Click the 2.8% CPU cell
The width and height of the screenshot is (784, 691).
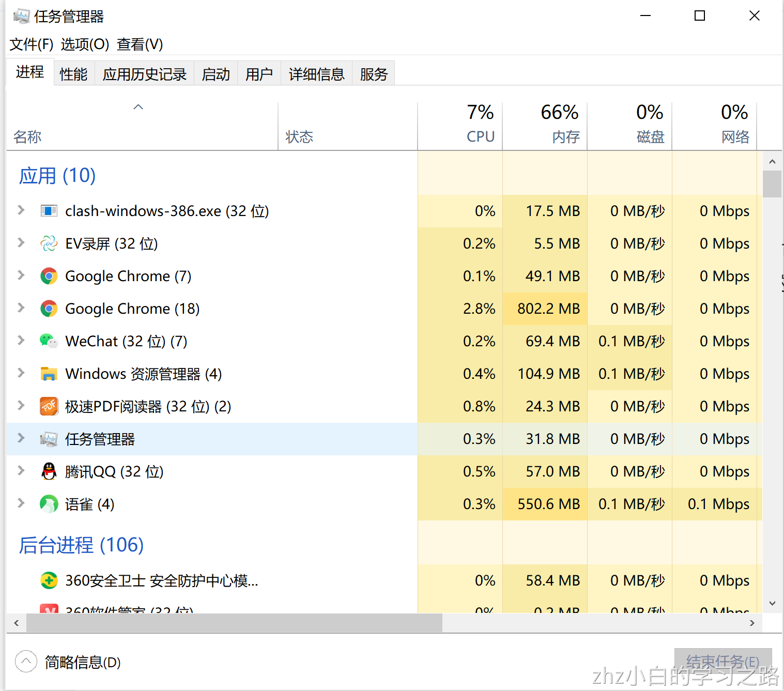pyautogui.click(x=460, y=309)
